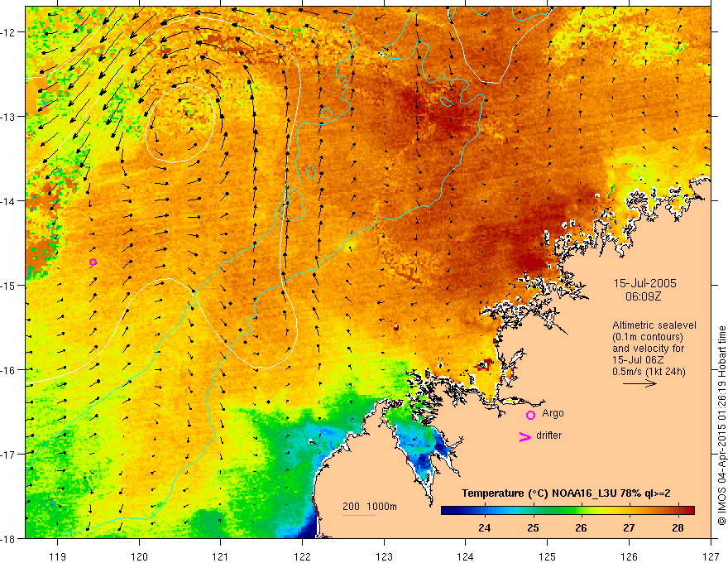728x563 pixels.
Task: Click the temperature color bar
Action: point(568,510)
